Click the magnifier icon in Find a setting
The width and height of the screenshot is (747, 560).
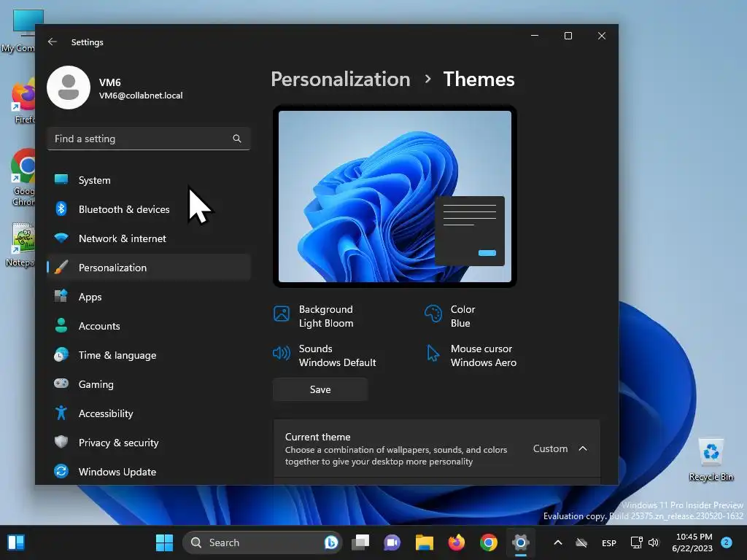point(237,139)
